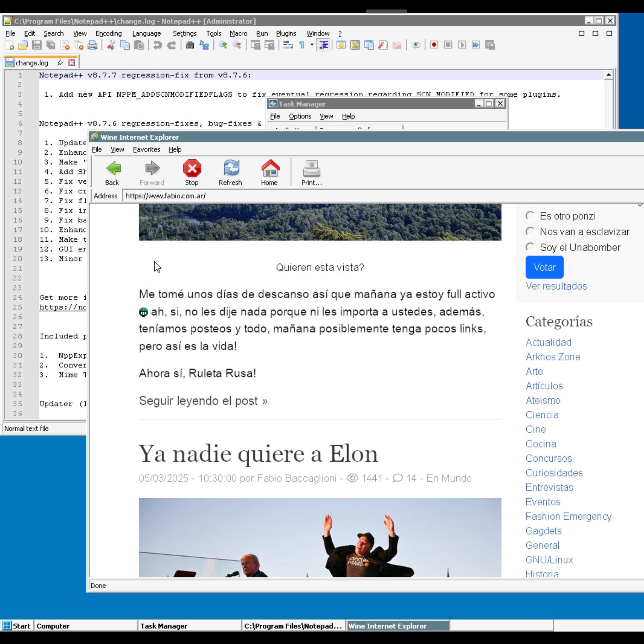The height and width of the screenshot is (644, 644).
Task: Click the Home button in Internet Explorer
Action: pos(270,173)
